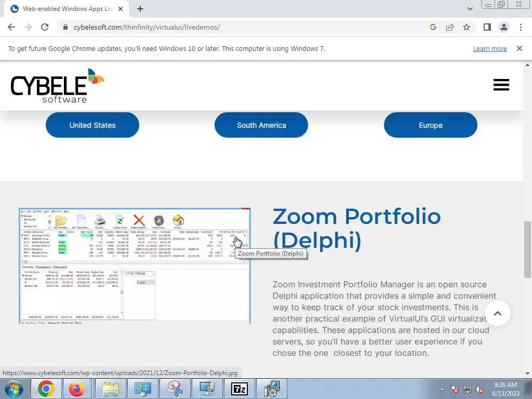The height and width of the screenshot is (399, 532).
Task: Select the Web-enabled Windows Apps tab
Action: 66,9
